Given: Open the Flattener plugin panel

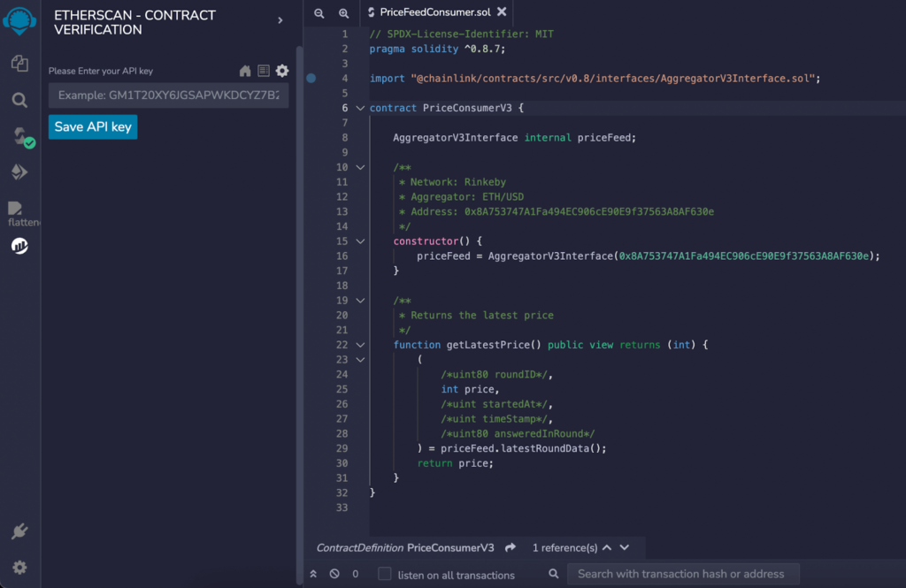Looking at the screenshot, I should [19, 206].
